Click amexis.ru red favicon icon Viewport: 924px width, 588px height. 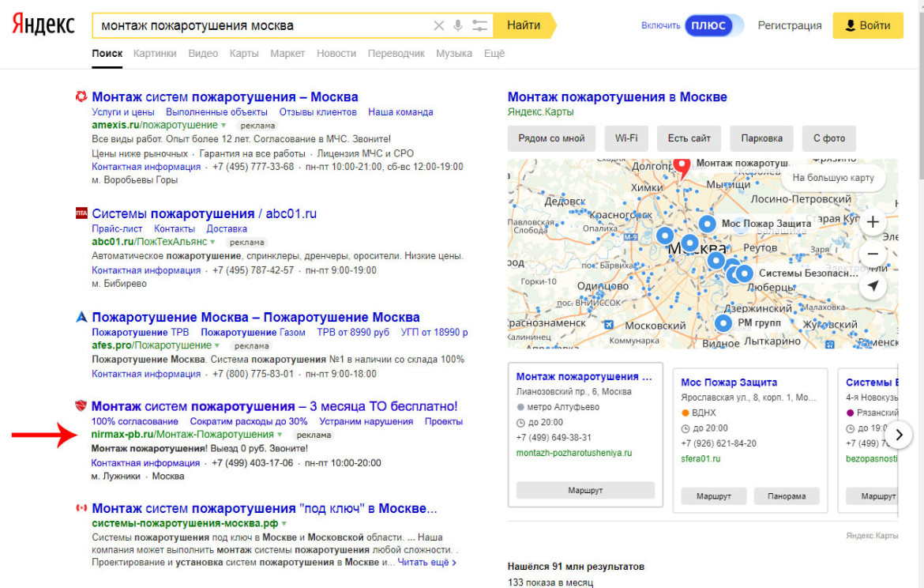pos(81,96)
